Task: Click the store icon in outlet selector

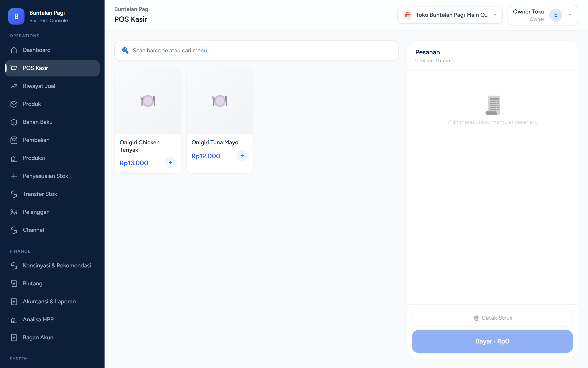Action: (x=408, y=15)
